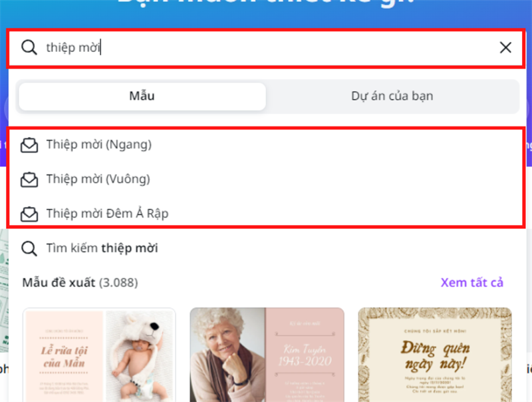Screen dimensions: 532x402
Task: Click the search magnifier icon
Action: [29, 47]
